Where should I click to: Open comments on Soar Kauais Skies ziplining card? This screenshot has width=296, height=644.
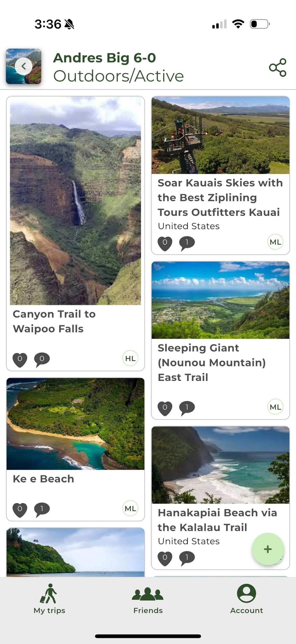[187, 243]
